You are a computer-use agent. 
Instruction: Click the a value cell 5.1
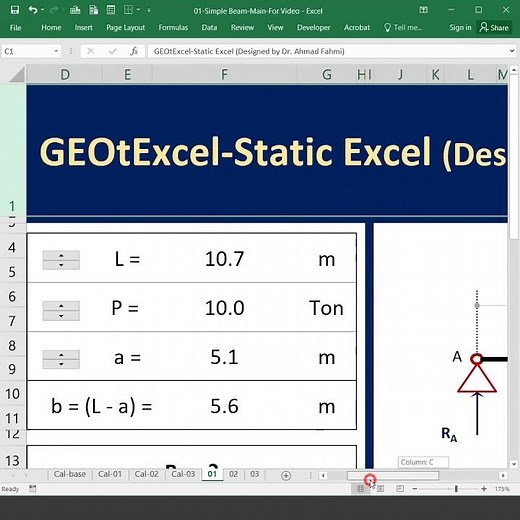[x=224, y=357]
